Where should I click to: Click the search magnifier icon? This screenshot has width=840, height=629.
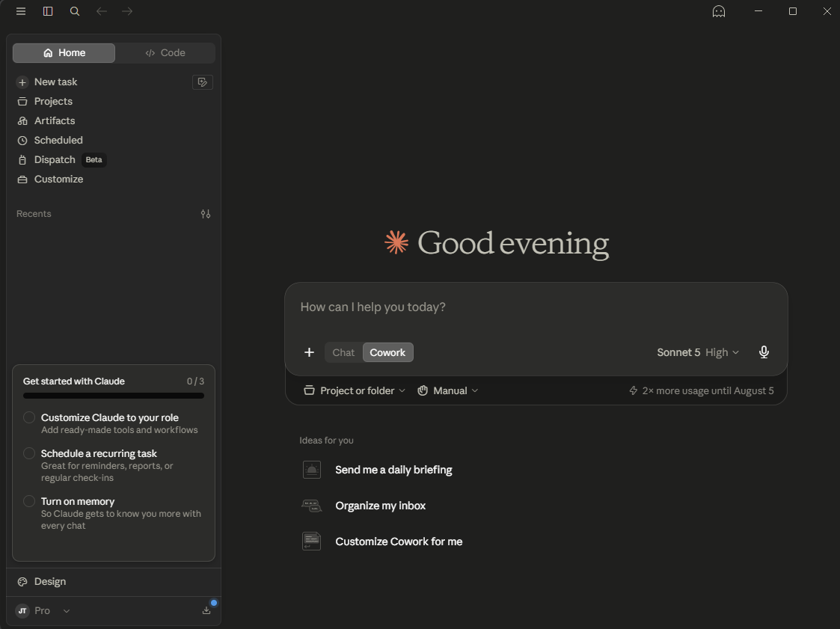click(75, 11)
